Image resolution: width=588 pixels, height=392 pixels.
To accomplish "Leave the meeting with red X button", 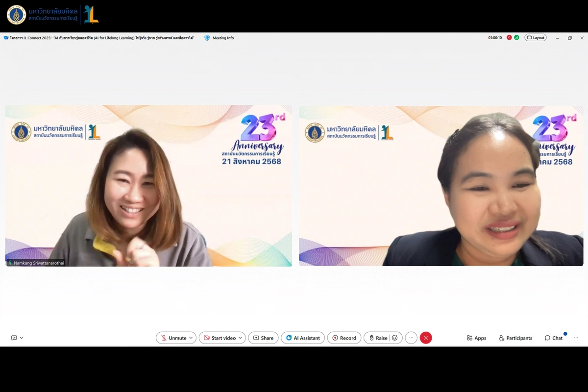I will point(426,338).
